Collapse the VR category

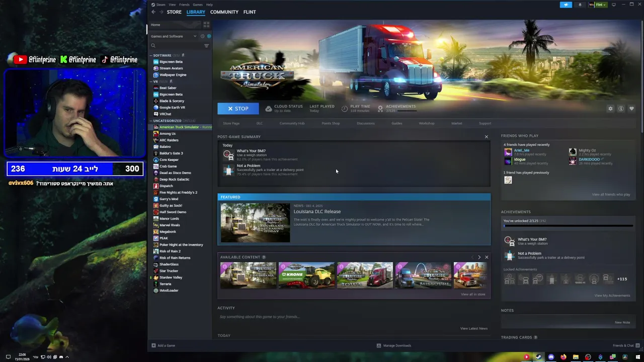click(150, 81)
